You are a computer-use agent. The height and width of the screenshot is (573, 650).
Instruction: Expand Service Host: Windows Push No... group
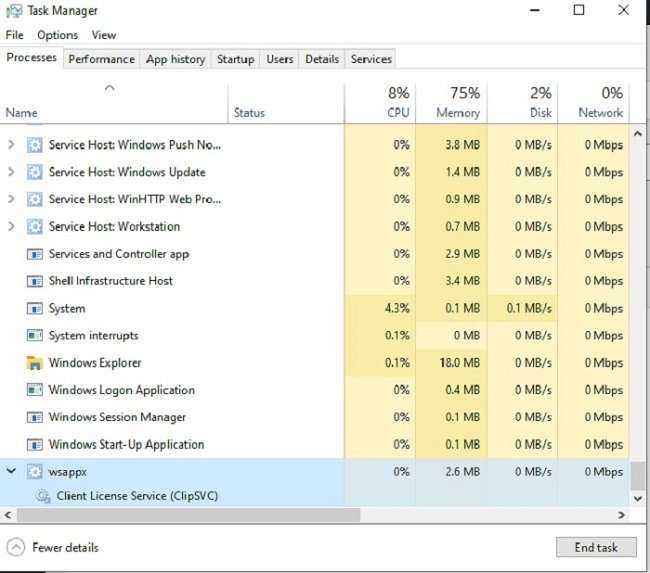(11, 145)
